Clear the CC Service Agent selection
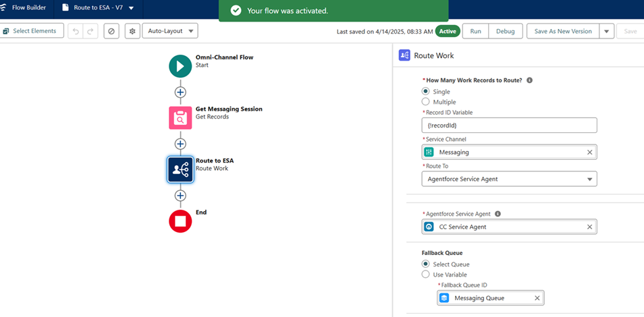 [590, 227]
